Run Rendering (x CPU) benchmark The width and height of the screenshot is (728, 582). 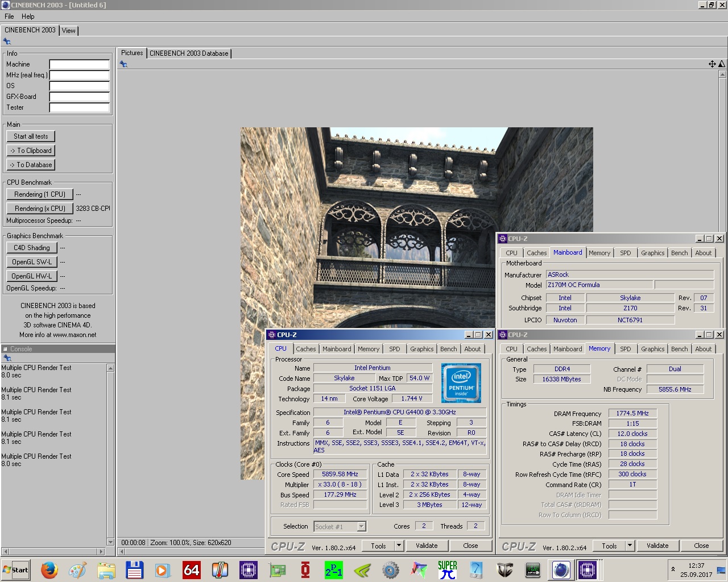[x=40, y=209]
